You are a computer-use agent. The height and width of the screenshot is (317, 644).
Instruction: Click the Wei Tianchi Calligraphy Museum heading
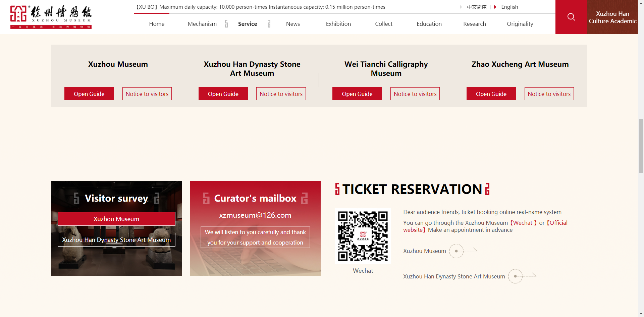pyautogui.click(x=386, y=69)
